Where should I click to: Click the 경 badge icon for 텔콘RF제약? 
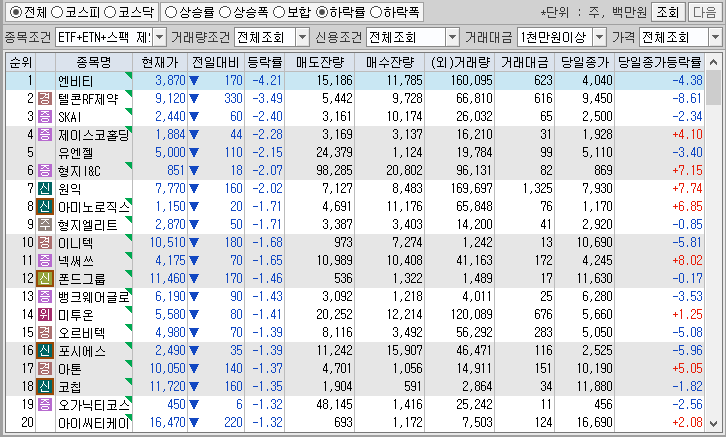45,99
